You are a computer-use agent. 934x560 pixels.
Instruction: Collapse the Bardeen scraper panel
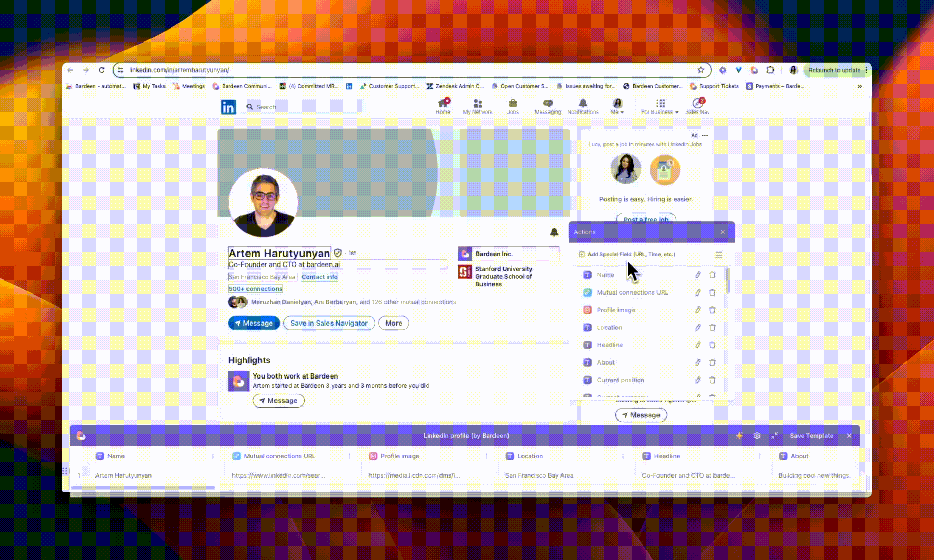pyautogui.click(x=774, y=436)
